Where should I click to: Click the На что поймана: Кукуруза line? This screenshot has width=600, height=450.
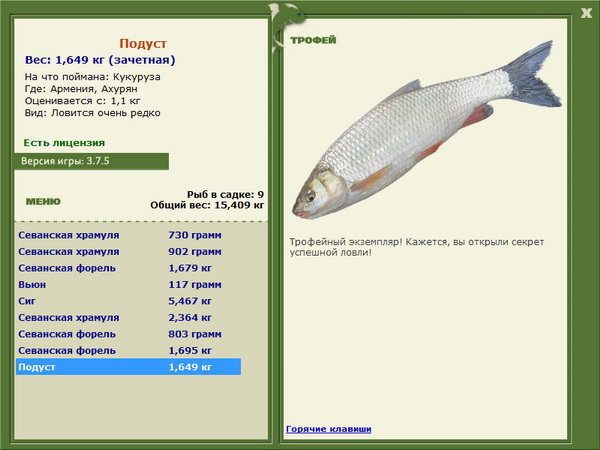(93, 77)
